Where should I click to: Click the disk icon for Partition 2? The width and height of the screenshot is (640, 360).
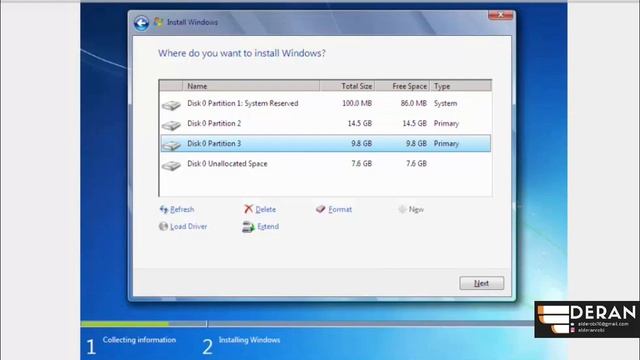click(171, 125)
